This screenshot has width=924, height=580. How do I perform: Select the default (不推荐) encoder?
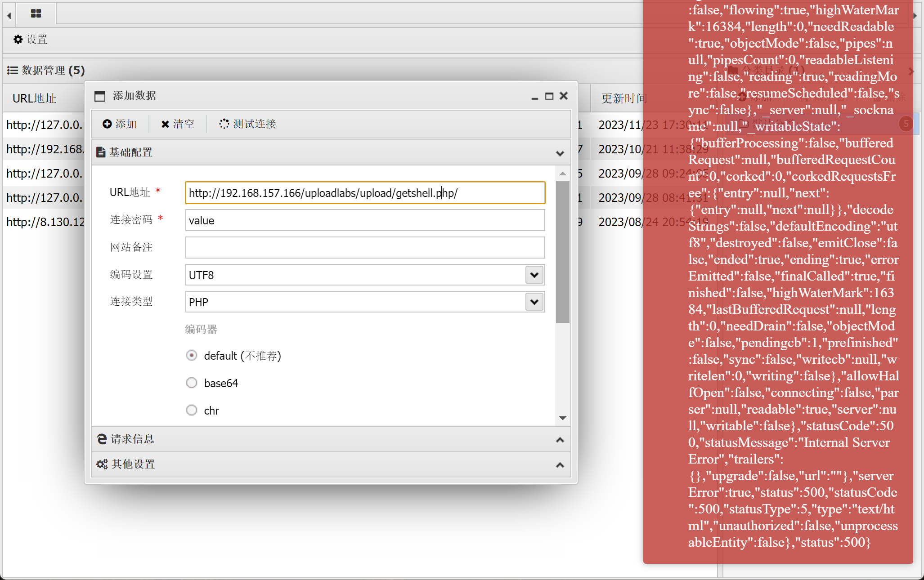pyautogui.click(x=192, y=356)
